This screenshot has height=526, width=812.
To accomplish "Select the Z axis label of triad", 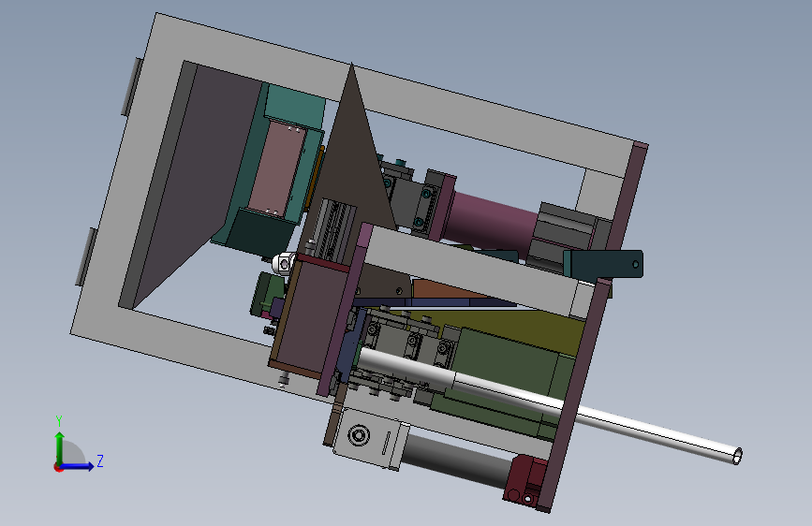I will (x=100, y=460).
